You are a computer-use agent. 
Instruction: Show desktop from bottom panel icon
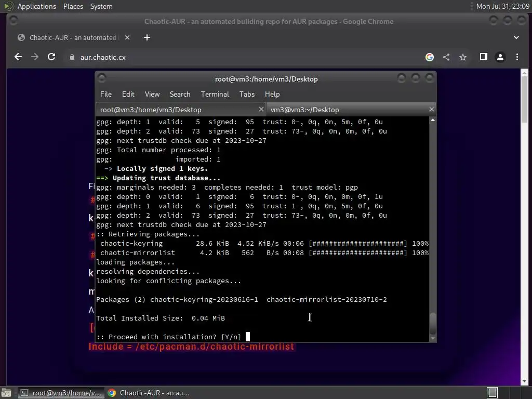6,393
